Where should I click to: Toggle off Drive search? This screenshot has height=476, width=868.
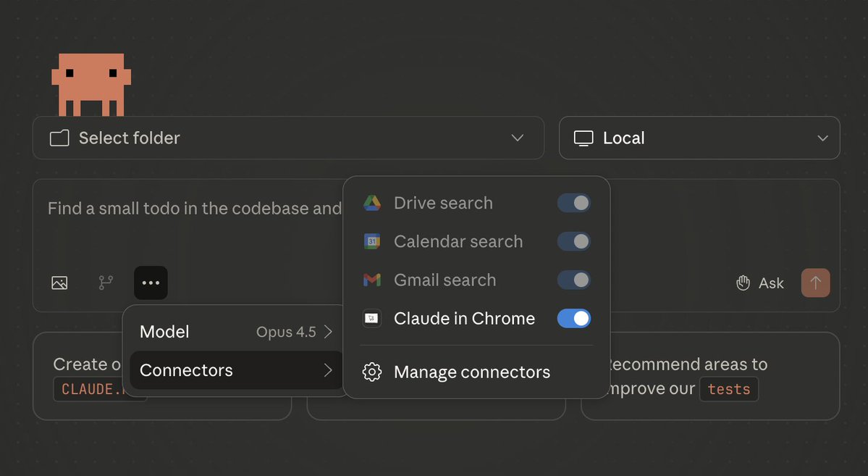tap(573, 203)
